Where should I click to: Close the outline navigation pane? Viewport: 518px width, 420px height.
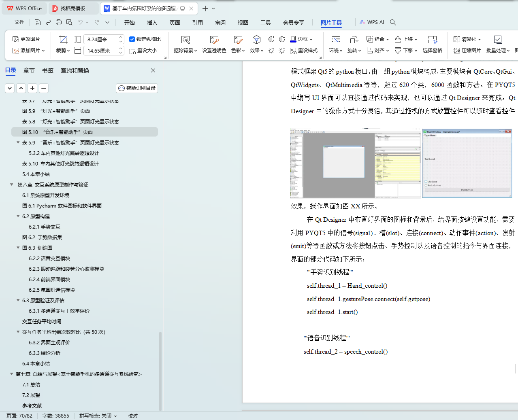(x=153, y=70)
